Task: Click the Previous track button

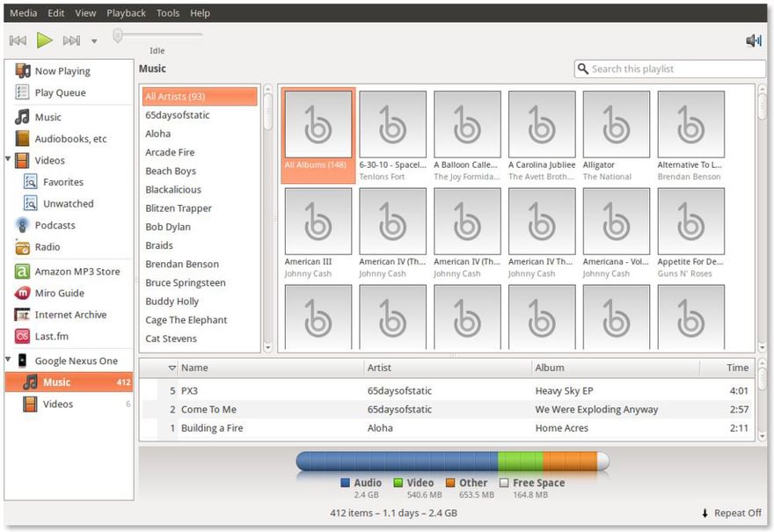Action: pyautogui.click(x=18, y=40)
